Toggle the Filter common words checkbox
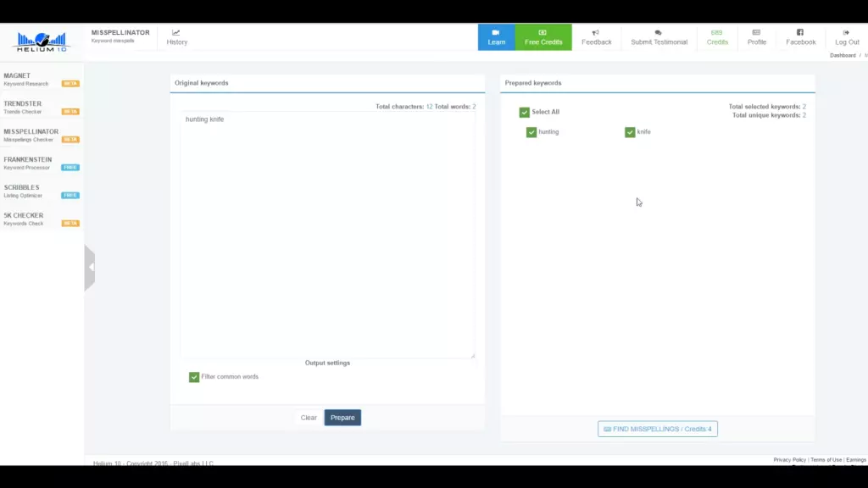Screen dimensions: 868x488 [x=194, y=377]
